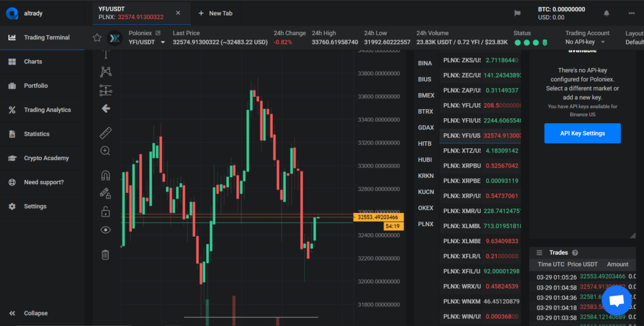
Task: Click the trash remove drawings icon
Action: pyautogui.click(x=106, y=254)
